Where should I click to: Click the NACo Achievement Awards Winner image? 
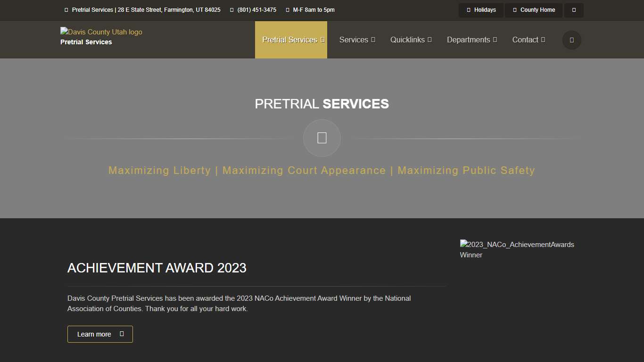(517, 249)
